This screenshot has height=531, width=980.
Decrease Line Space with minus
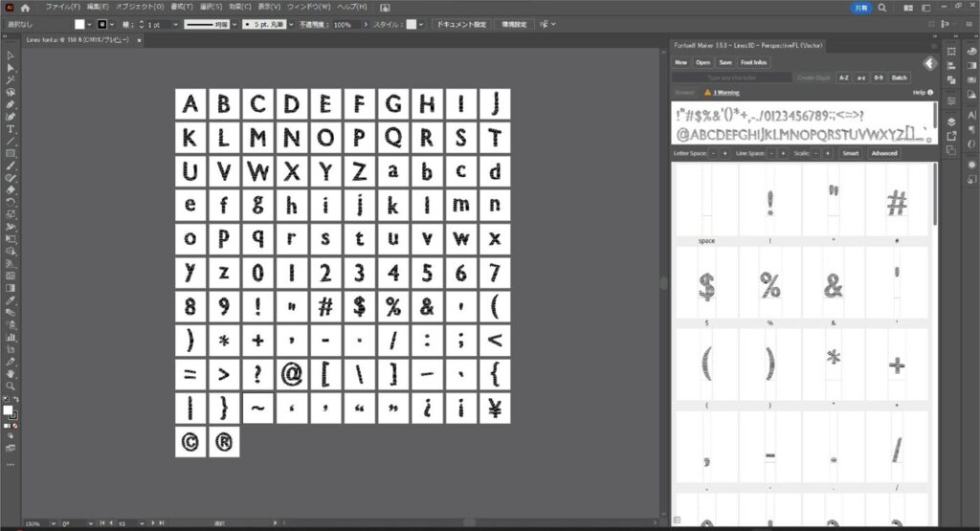click(x=771, y=153)
